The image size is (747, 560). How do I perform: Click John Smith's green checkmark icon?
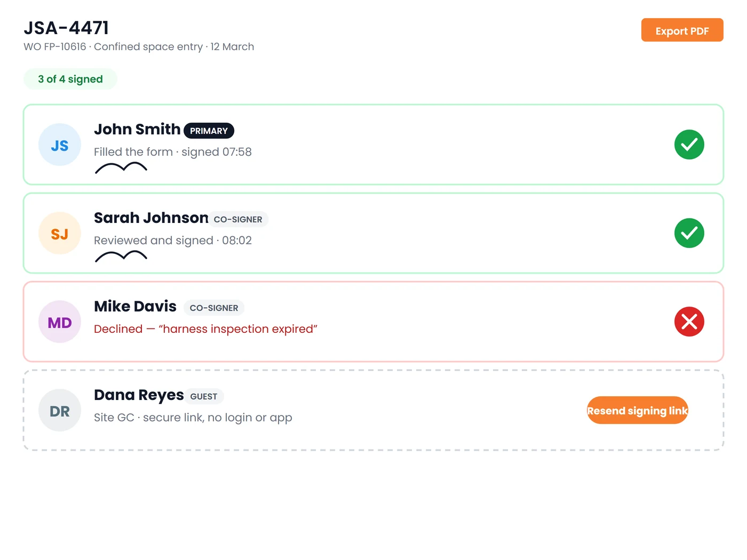click(689, 145)
